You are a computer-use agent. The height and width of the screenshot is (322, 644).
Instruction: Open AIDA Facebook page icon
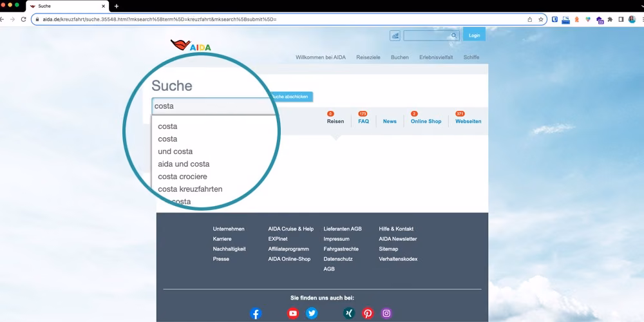256,314
